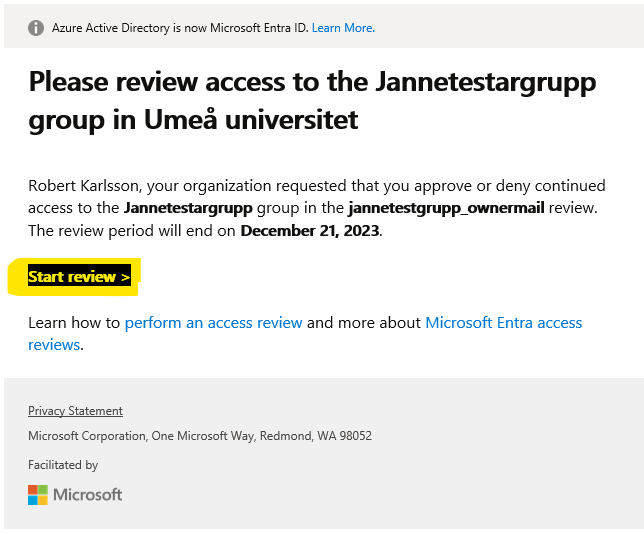Image resolution: width=644 pixels, height=534 pixels.
Task: Click the Facilitated by label
Action: tap(63, 465)
